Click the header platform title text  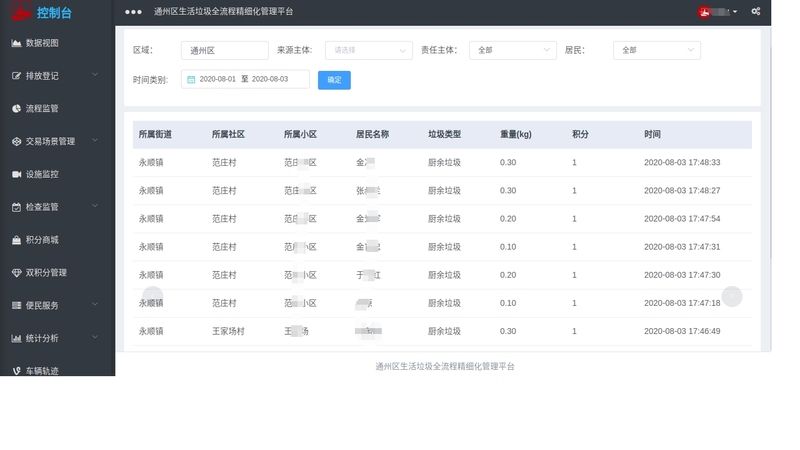(223, 12)
